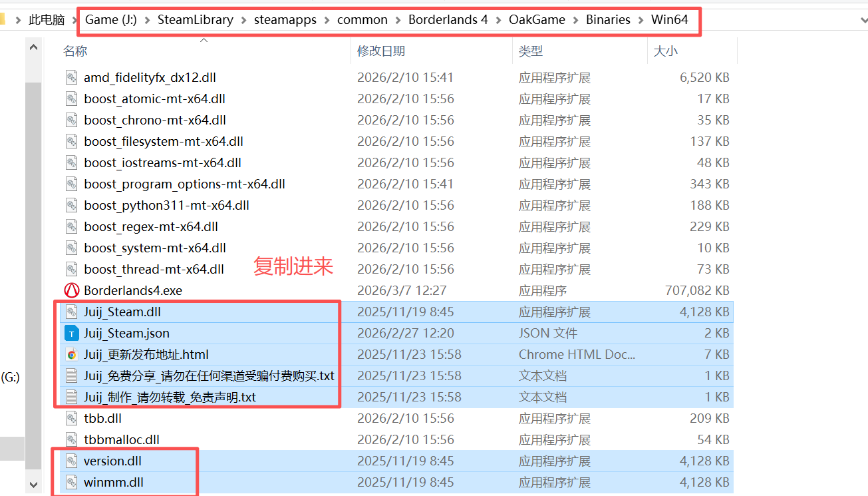Open the chevron dropdown after Borderlands 4
Image resolution: width=868 pixels, height=496 pixels.
click(x=498, y=20)
